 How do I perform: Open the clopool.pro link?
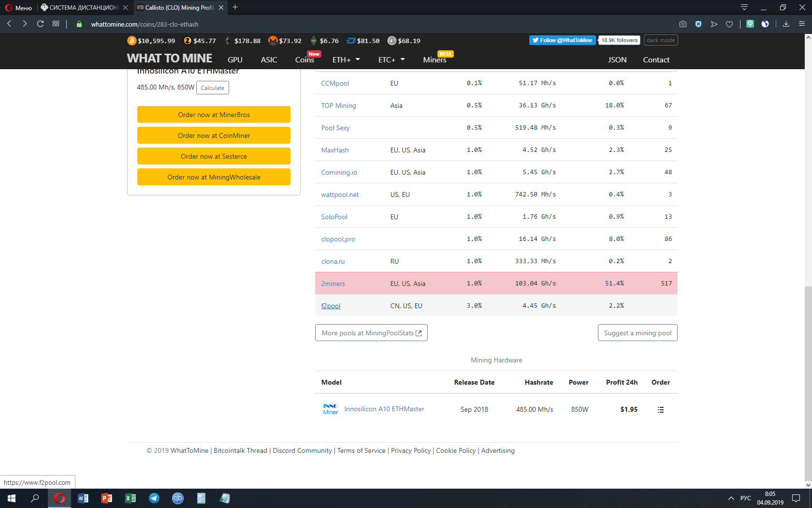coord(338,239)
